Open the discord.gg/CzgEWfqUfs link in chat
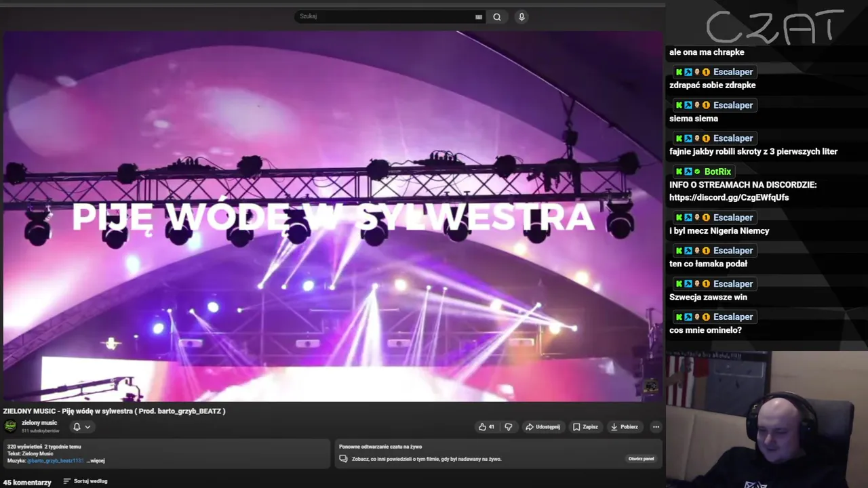Image resolution: width=868 pixels, height=488 pixels. [x=729, y=198]
